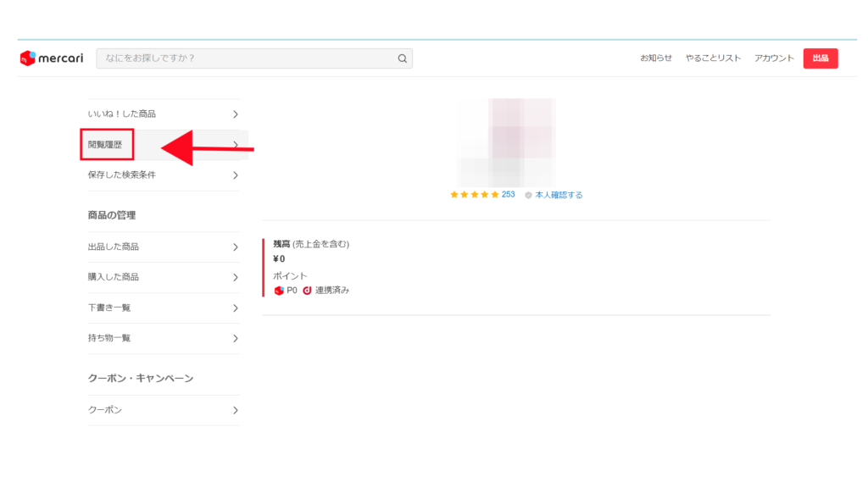The height and width of the screenshot is (488, 868).
Task: Click chevron beside クーポン
Action: click(x=236, y=411)
